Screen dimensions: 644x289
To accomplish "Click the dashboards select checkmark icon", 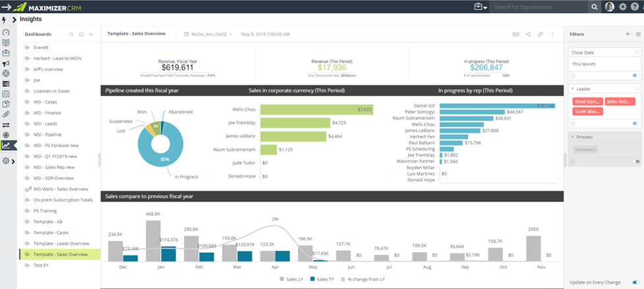I will click(81, 34).
